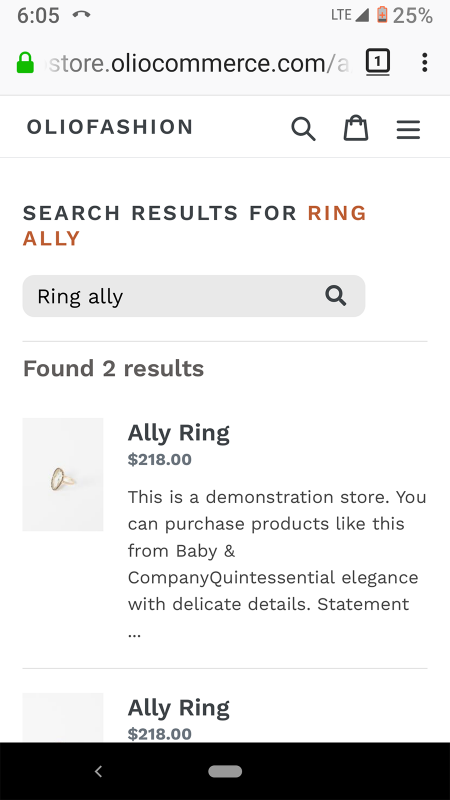450x800 pixels.
Task: Focus the 'Ring ally' search input field
Action: (x=173, y=296)
